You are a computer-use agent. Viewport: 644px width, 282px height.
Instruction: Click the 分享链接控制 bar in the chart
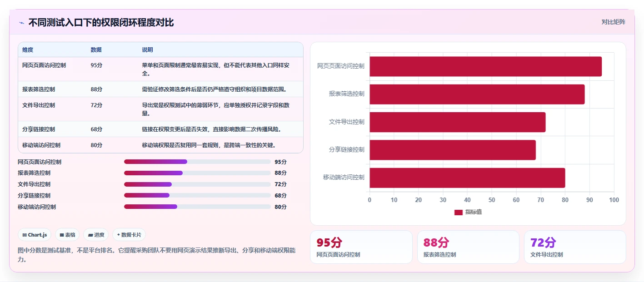click(453, 150)
